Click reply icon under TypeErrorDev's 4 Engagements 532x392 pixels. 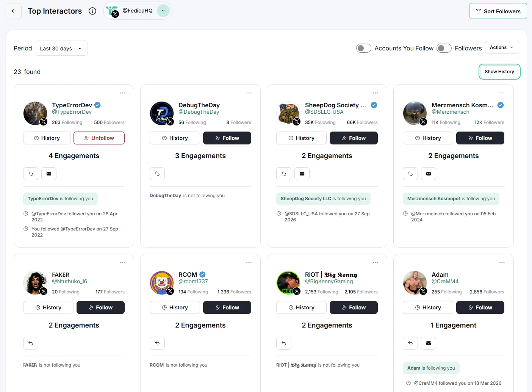31,174
